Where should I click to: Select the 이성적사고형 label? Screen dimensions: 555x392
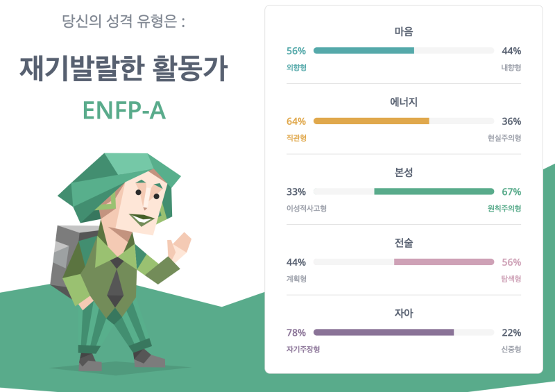coord(307,208)
